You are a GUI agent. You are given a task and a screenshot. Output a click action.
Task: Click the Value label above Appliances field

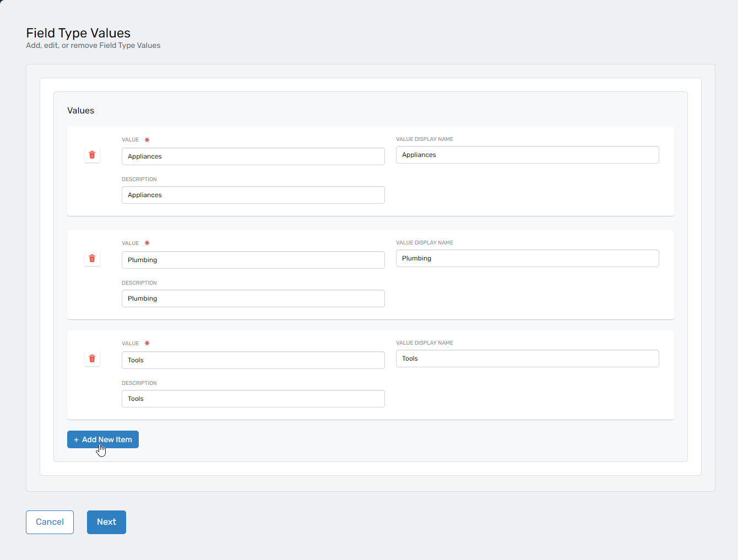click(x=131, y=140)
